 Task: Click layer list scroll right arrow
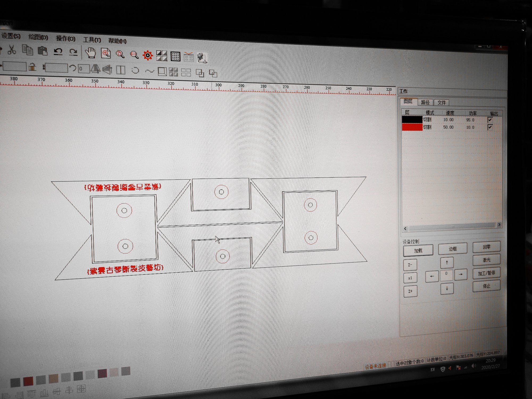[x=499, y=225]
